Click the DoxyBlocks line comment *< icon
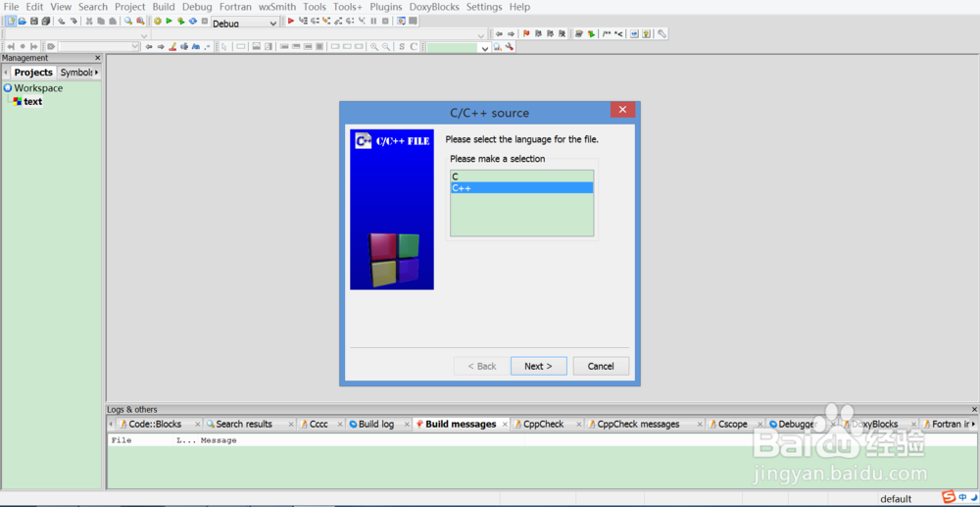Image resolution: width=980 pixels, height=507 pixels. tap(618, 33)
